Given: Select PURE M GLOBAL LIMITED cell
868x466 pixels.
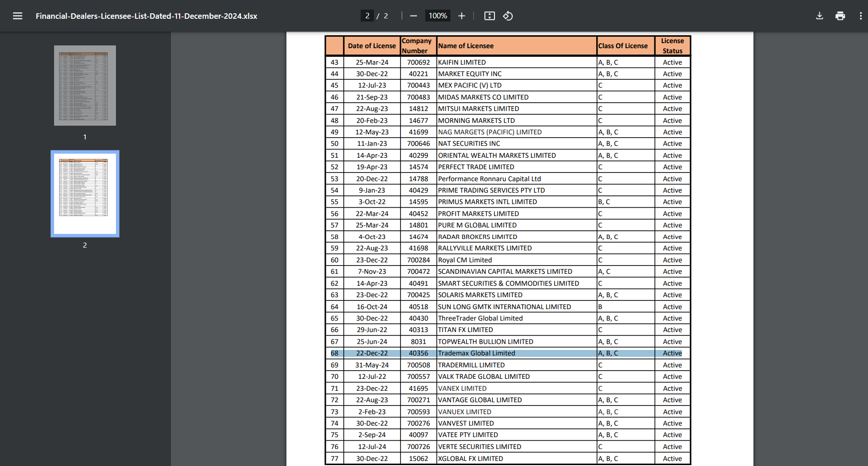Looking at the screenshot, I should point(516,225).
